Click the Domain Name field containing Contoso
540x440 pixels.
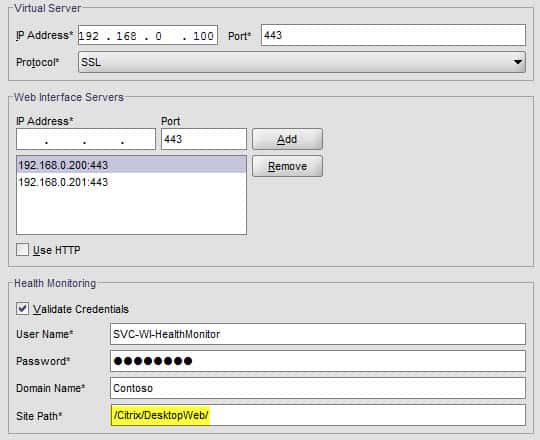pos(318,388)
